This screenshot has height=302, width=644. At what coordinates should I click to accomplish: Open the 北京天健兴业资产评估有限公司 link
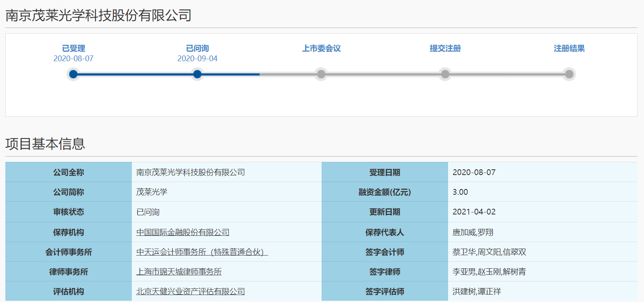(191, 291)
